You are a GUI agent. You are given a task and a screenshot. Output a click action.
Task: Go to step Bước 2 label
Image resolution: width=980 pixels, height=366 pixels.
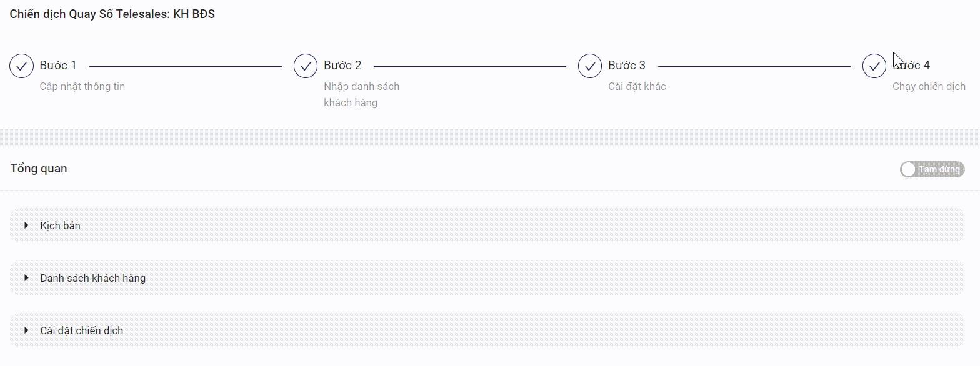click(x=342, y=66)
